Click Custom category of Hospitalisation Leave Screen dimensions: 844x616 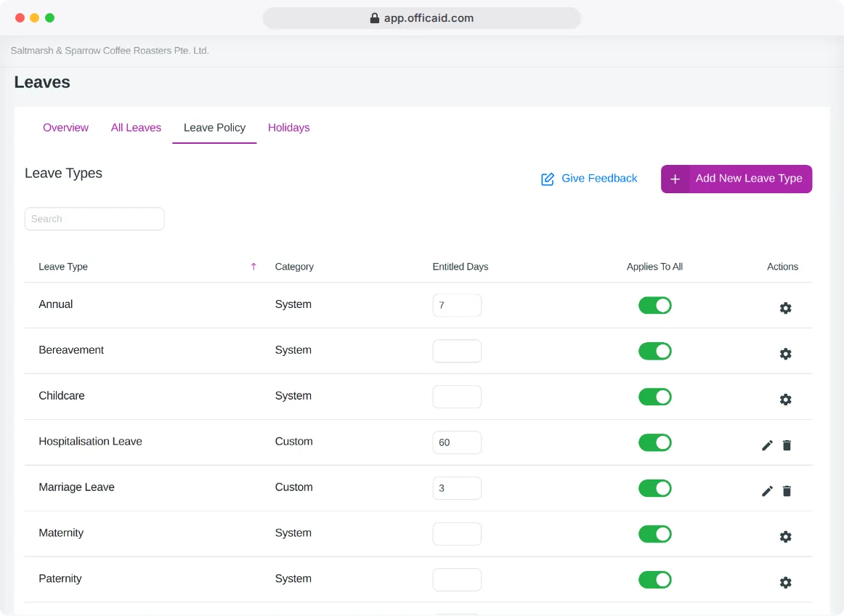[x=293, y=442]
